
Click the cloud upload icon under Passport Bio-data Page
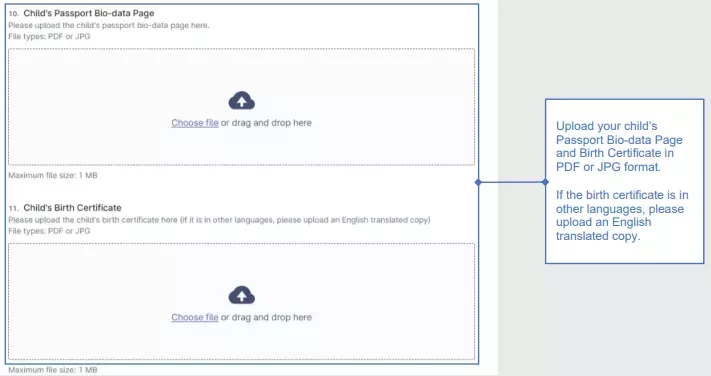[242, 101]
